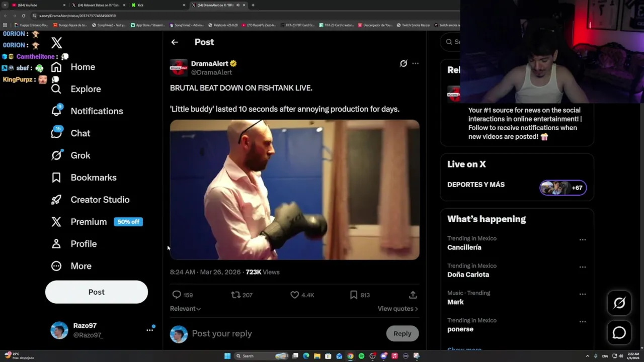This screenshot has width=644, height=362.
Task: Open the Mark trending topic
Action: (x=455, y=302)
